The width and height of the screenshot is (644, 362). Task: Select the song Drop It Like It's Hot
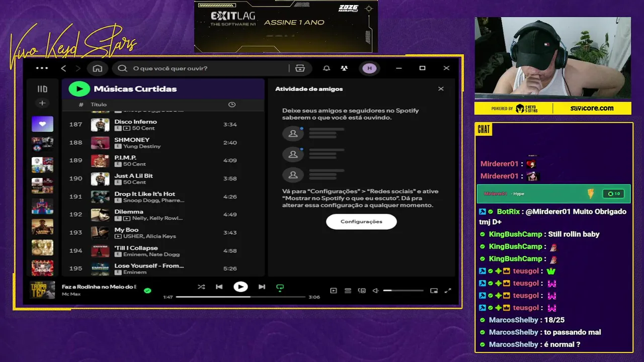(145, 194)
